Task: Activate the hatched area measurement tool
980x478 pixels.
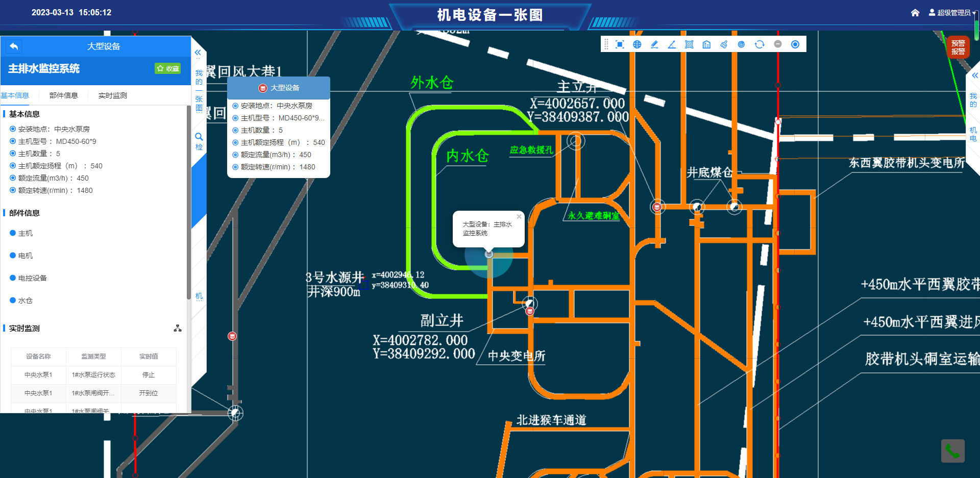Action: pyautogui.click(x=689, y=44)
